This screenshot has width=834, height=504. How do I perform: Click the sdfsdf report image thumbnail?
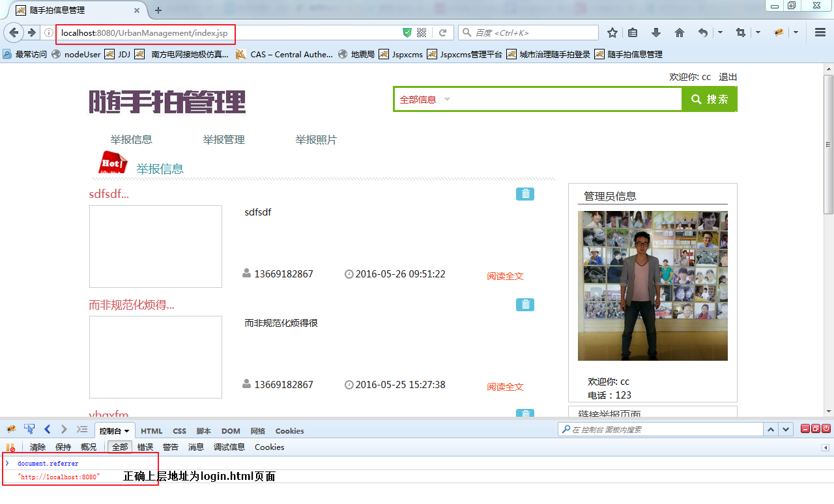156,246
